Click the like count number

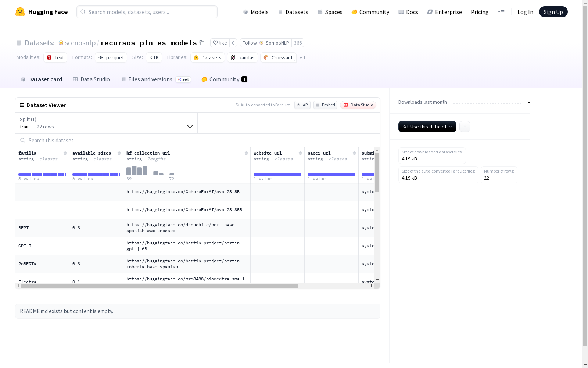coord(233,43)
